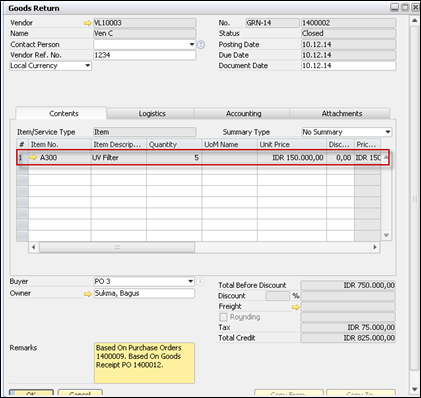Click the Status field showing Closed

(349, 34)
